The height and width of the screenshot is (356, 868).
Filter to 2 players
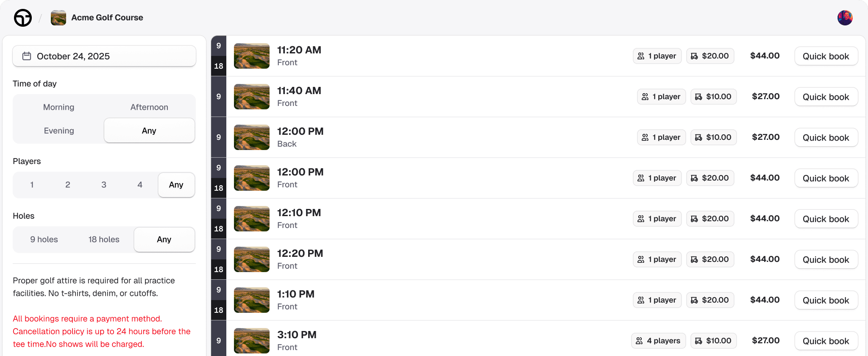tap(68, 185)
